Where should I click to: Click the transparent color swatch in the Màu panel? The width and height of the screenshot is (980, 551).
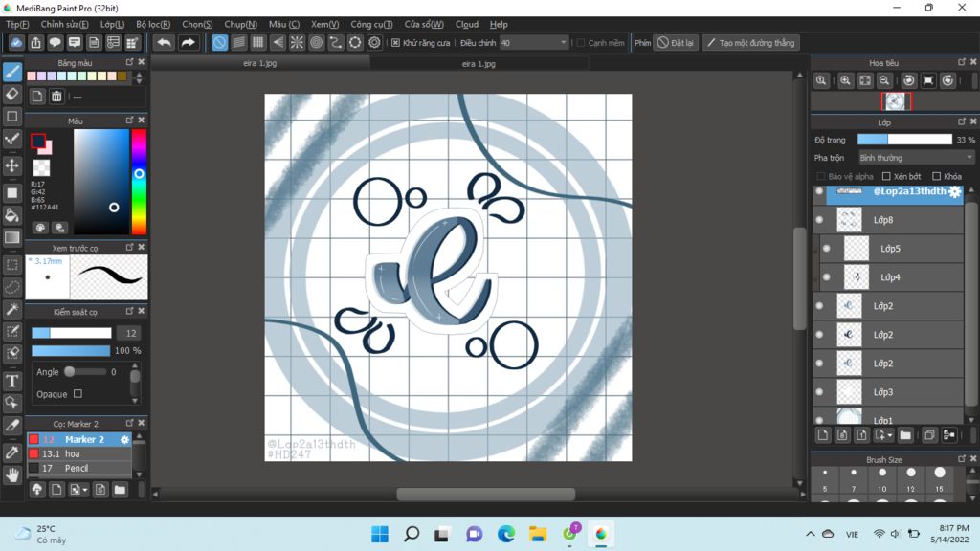point(41,167)
